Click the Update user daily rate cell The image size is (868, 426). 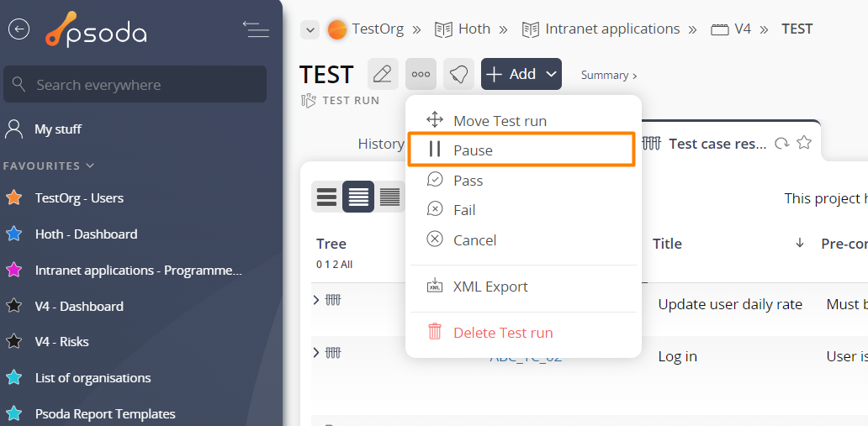730,304
